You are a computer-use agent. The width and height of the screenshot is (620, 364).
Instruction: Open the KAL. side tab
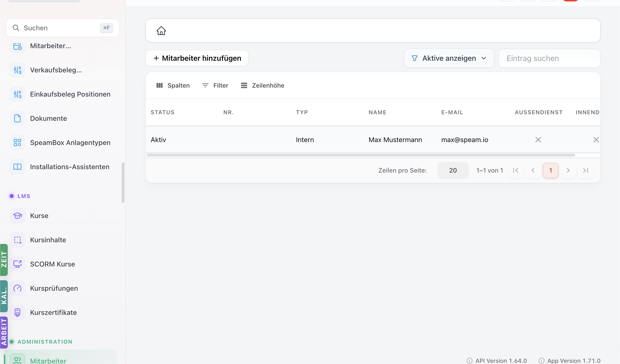4,296
